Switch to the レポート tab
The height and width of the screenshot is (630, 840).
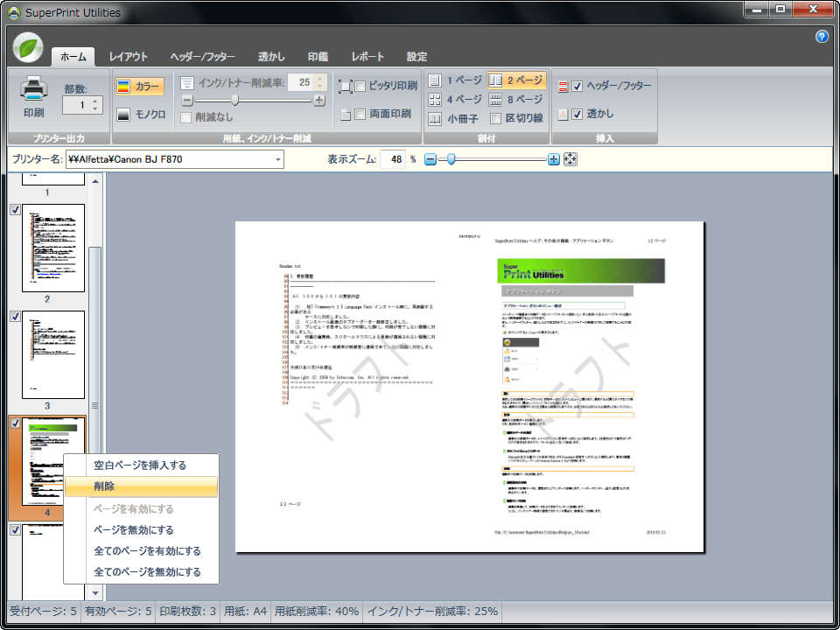click(368, 57)
